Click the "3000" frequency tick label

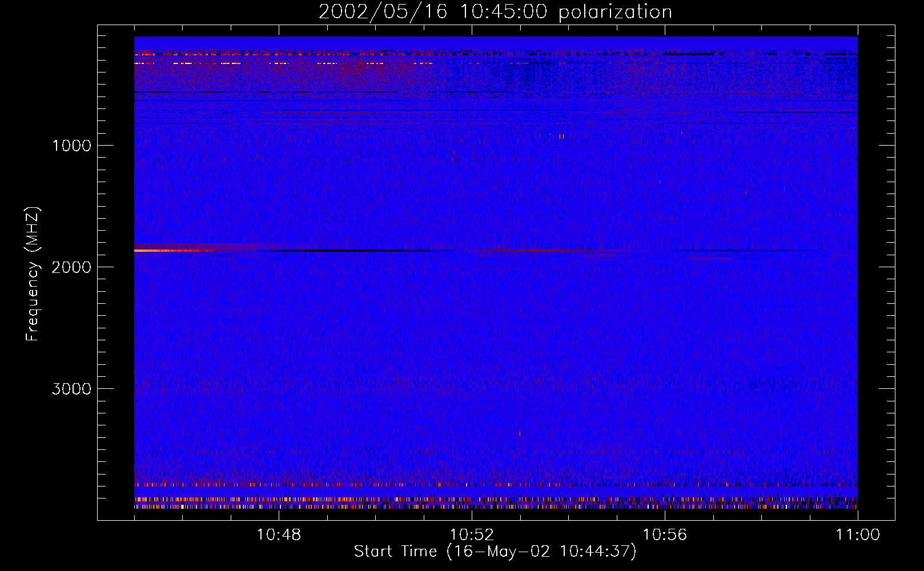(x=71, y=389)
